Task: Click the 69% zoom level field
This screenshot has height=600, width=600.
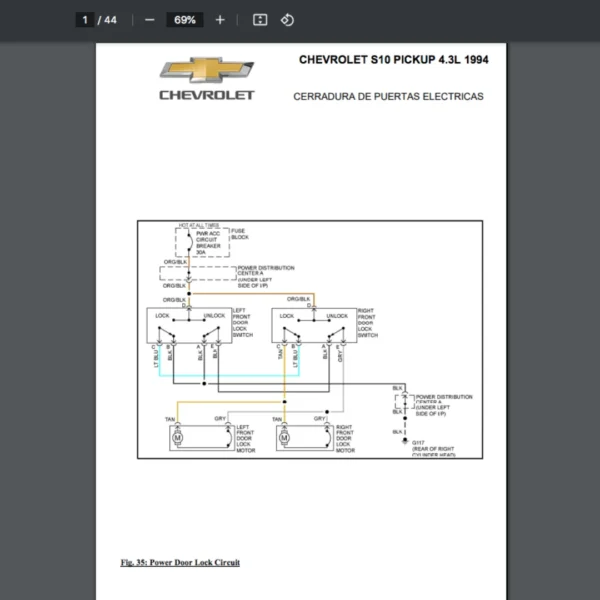Action: coord(185,20)
